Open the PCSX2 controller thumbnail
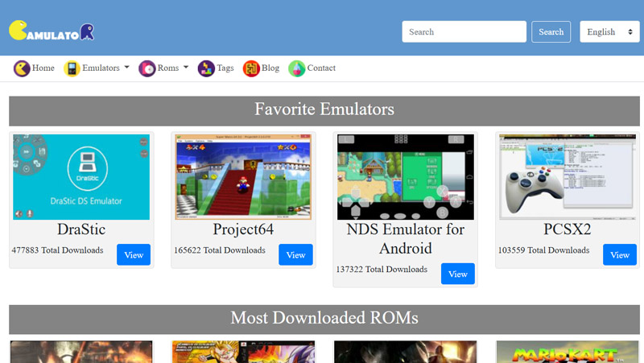This screenshot has height=363, width=644. (x=568, y=177)
